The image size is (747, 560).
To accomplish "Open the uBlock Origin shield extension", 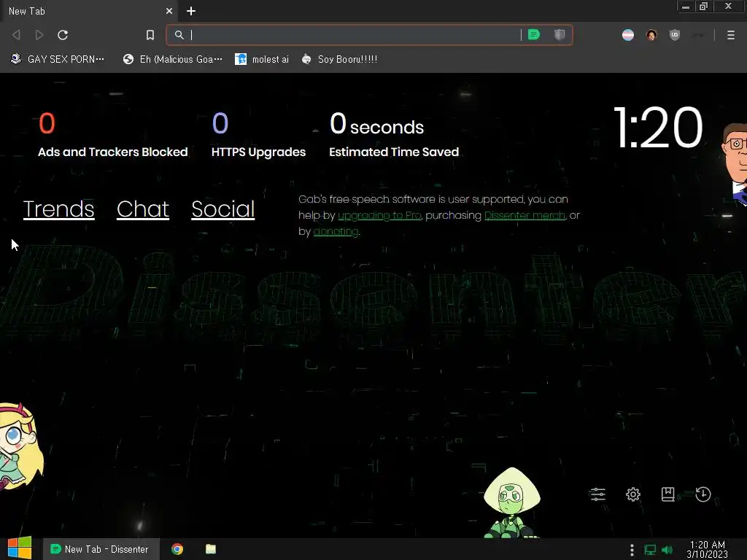I will pyautogui.click(x=675, y=35).
